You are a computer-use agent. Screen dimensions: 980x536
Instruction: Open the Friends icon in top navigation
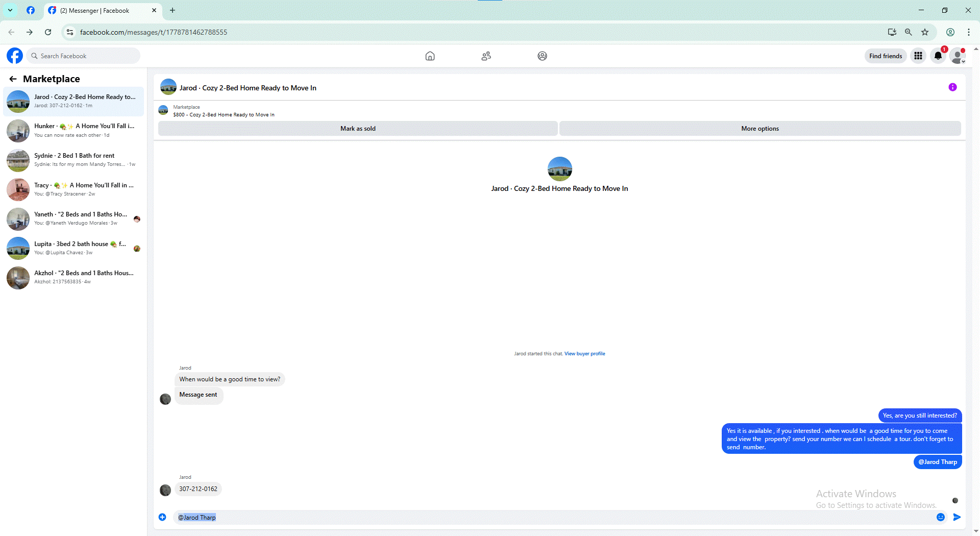(x=486, y=56)
